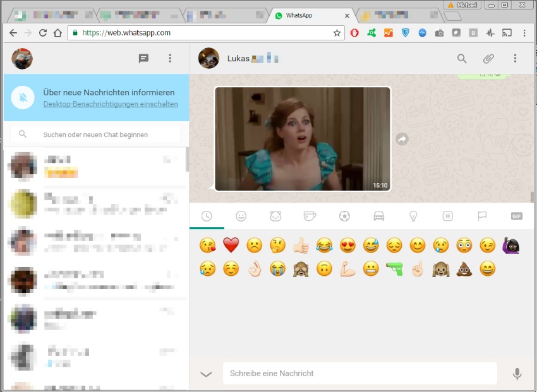Insert the green water pistol emoji
The width and height of the screenshot is (537, 392).
394,269
